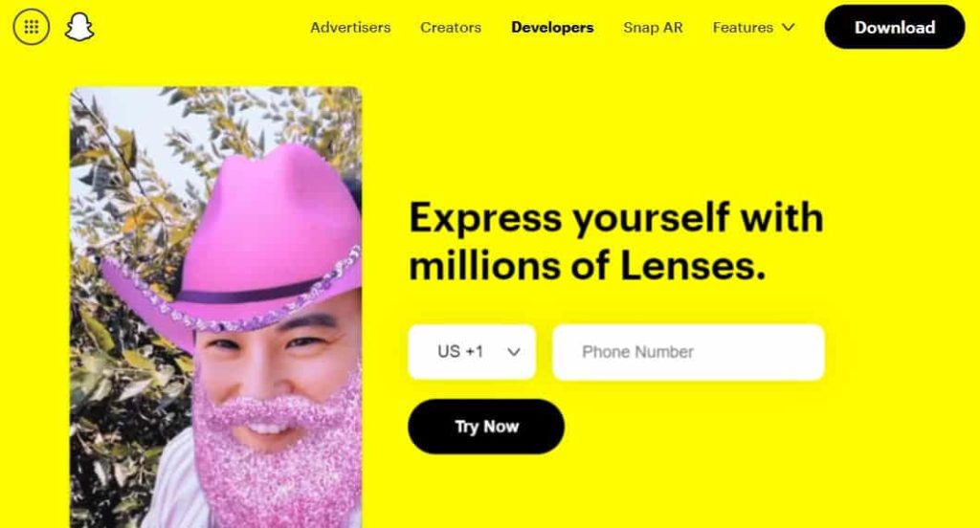This screenshot has width=980, height=528.
Task: Click the "millions of Lenses." text line
Action: pos(588,266)
